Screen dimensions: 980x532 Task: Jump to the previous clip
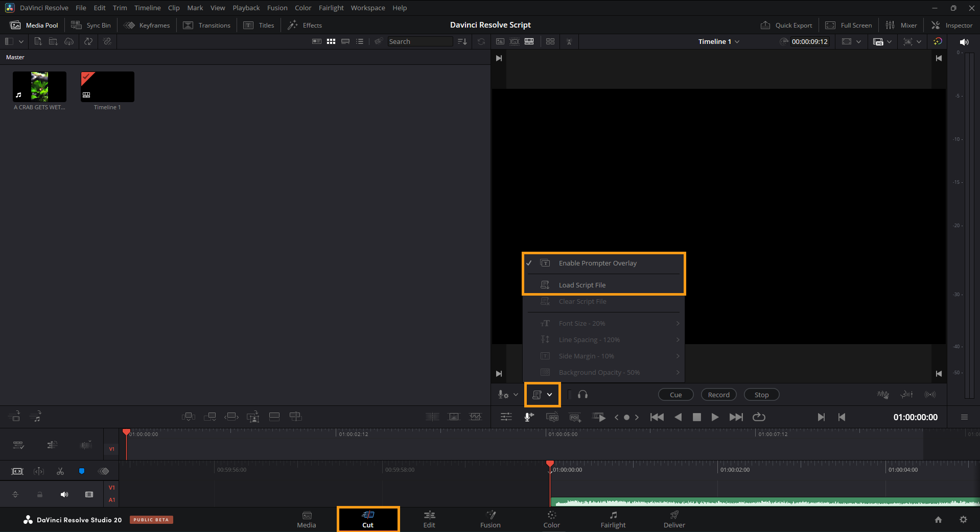pyautogui.click(x=657, y=417)
